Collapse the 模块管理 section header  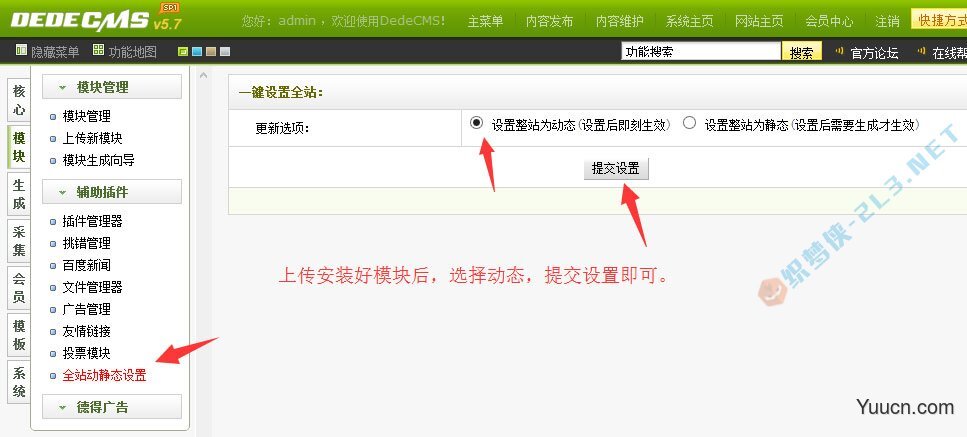[112, 87]
